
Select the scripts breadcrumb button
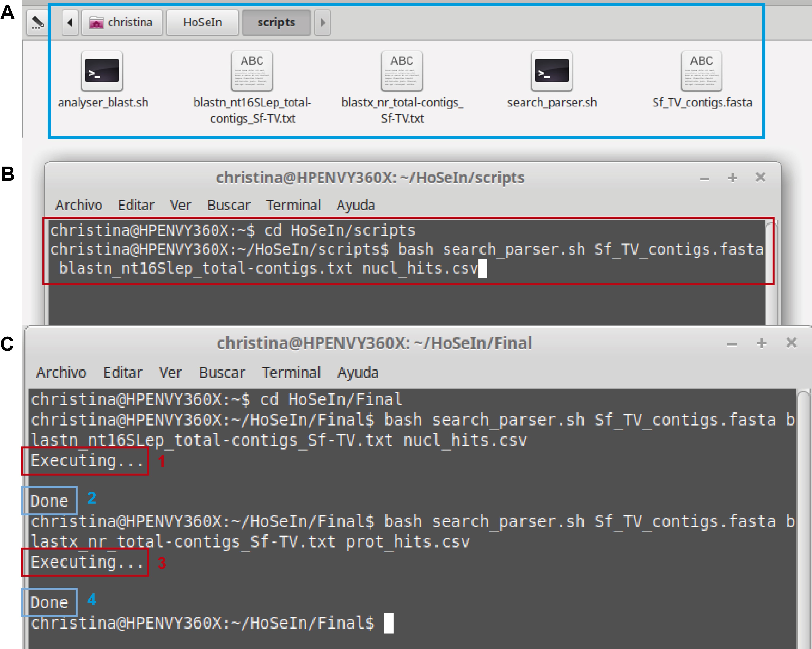276,22
